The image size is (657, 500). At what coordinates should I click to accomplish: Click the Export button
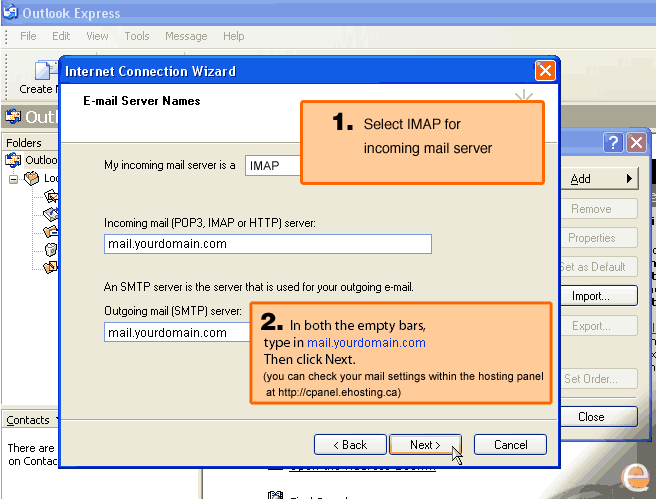[600, 326]
